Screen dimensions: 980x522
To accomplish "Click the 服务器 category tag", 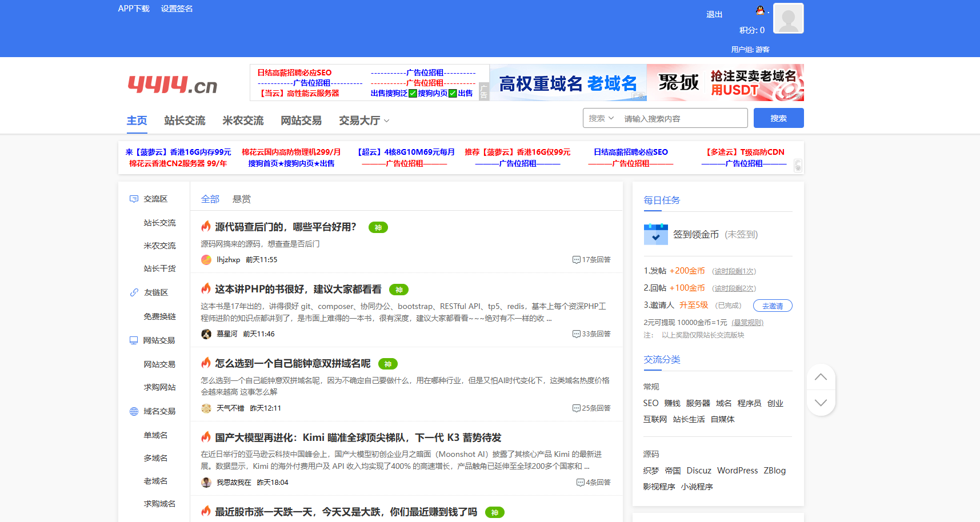I will (x=698, y=403).
